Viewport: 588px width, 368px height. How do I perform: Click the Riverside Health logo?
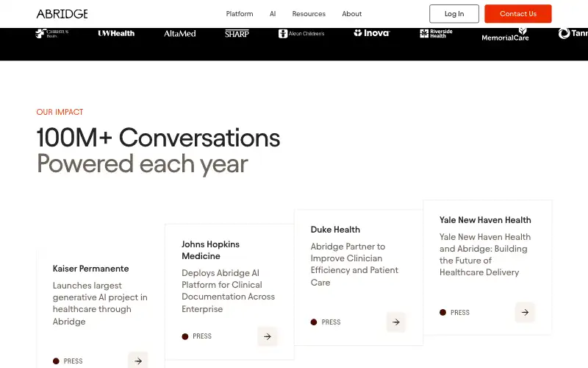point(436,33)
